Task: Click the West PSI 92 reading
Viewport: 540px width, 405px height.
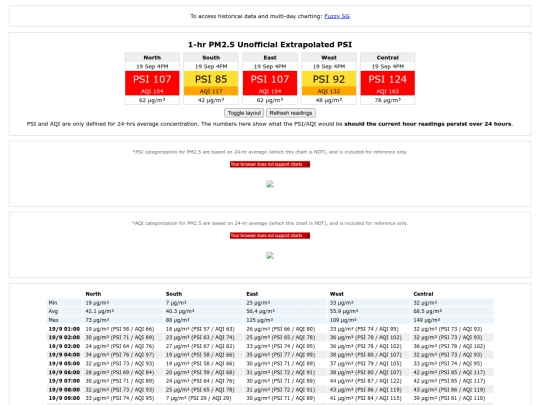Action: pos(329,79)
